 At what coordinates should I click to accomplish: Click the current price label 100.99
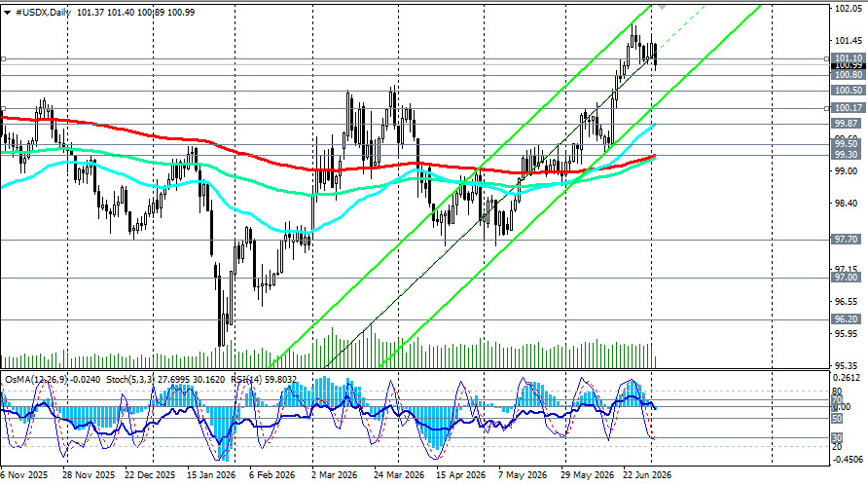click(849, 66)
